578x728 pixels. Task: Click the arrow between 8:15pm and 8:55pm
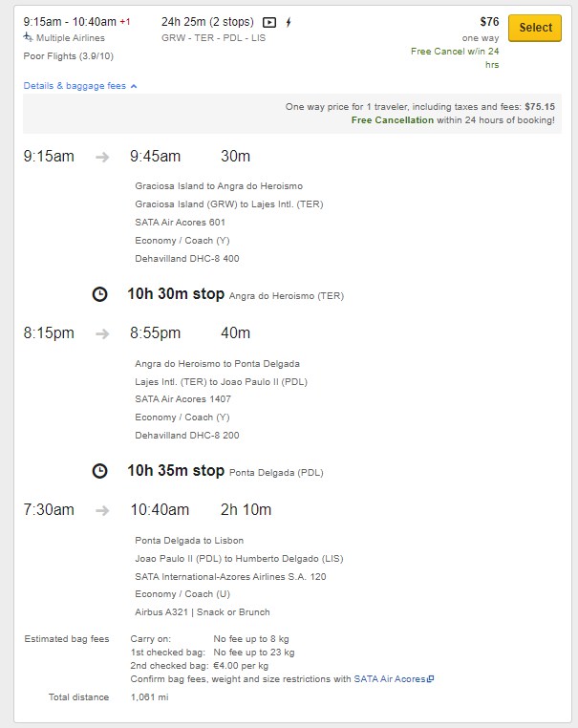tap(102, 333)
